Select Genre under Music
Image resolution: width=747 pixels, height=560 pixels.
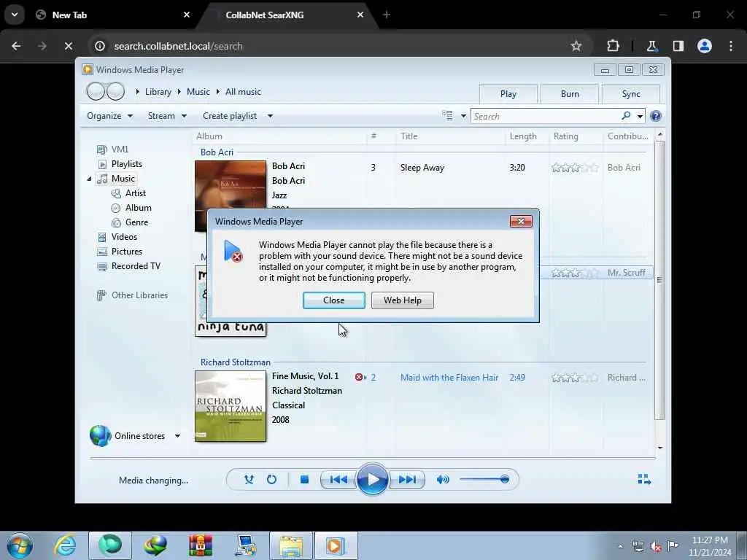136,222
